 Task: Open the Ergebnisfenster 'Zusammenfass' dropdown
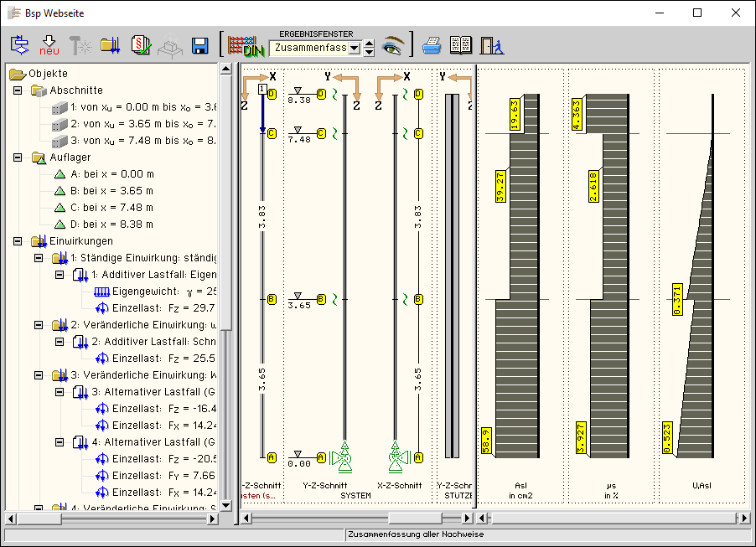click(354, 49)
